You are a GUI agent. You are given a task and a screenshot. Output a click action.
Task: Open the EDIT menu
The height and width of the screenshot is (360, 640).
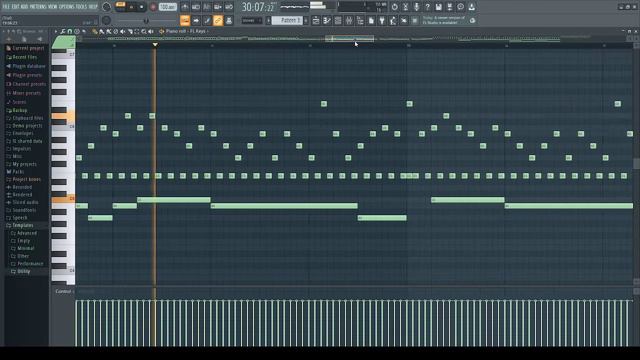click(x=16, y=7)
